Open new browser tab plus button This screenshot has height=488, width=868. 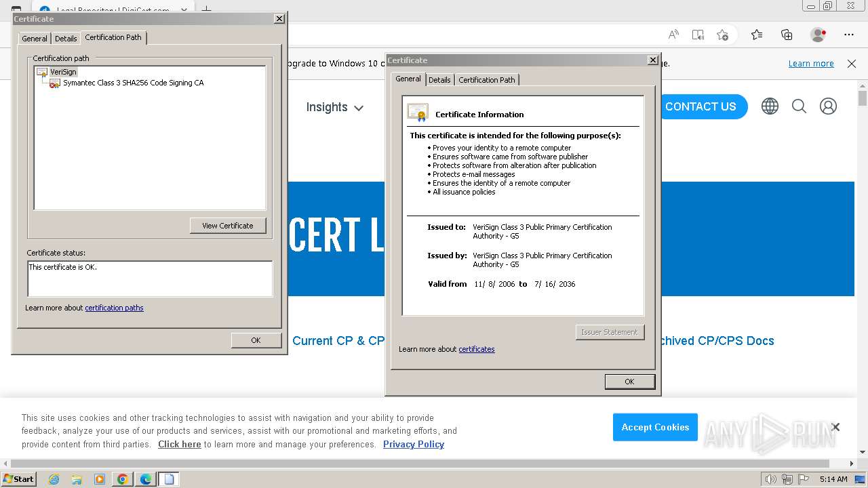pyautogui.click(x=207, y=9)
